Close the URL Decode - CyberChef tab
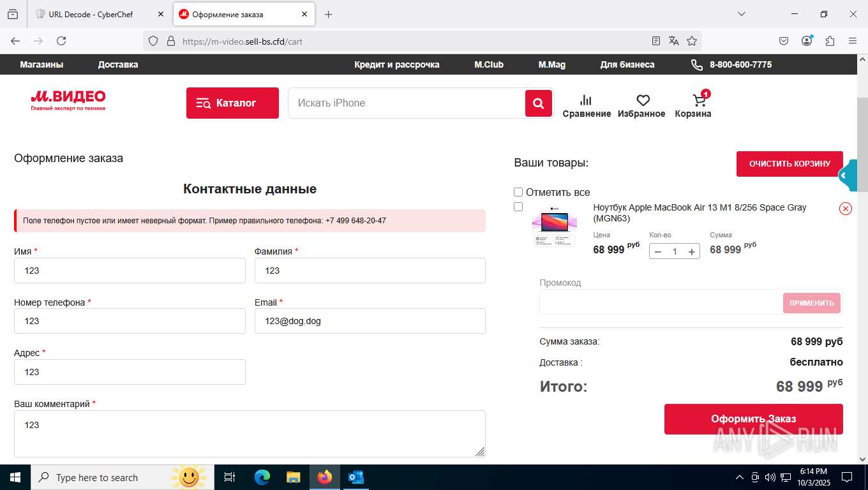The height and width of the screenshot is (490, 868). [x=161, y=14]
